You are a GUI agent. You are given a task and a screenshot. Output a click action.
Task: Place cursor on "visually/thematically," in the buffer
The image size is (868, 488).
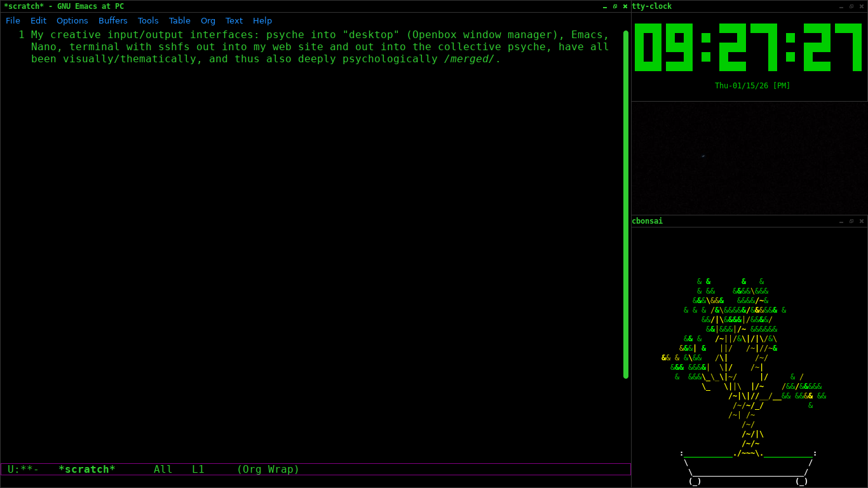(x=133, y=59)
